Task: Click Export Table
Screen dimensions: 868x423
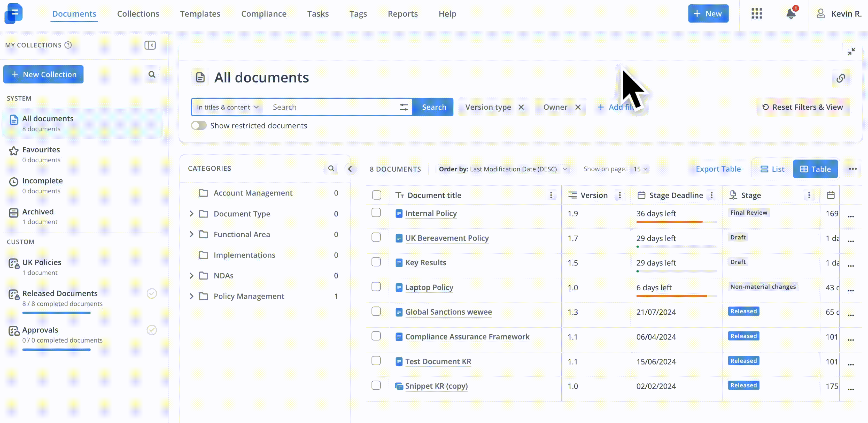Action: (x=718, y=169)
